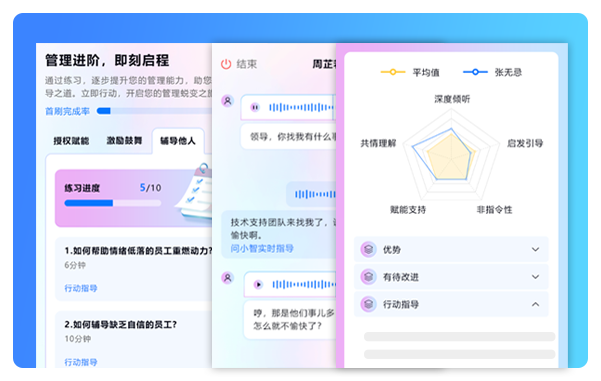
Task: Click the 技术支持团队来找我了 chat bubble
Action: click(279, 235)
